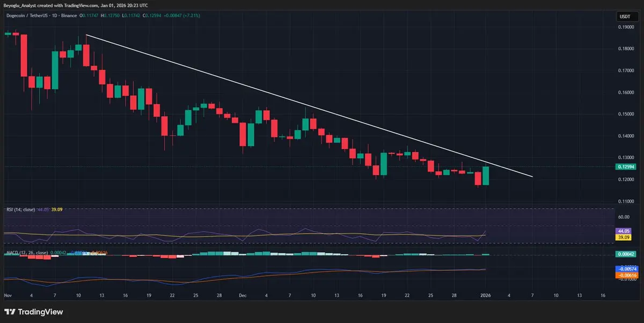The height and width of the screenshot is (323, 644).
Task: Click the 60.00 RSI axis label
Action: (624, 217)
